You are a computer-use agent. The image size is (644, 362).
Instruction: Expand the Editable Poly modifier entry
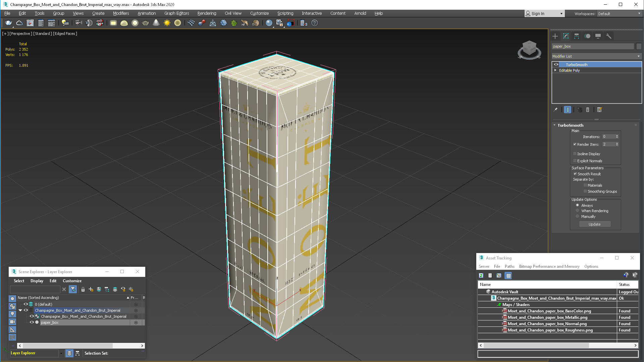pyautogui.click(x=555, y=70)
